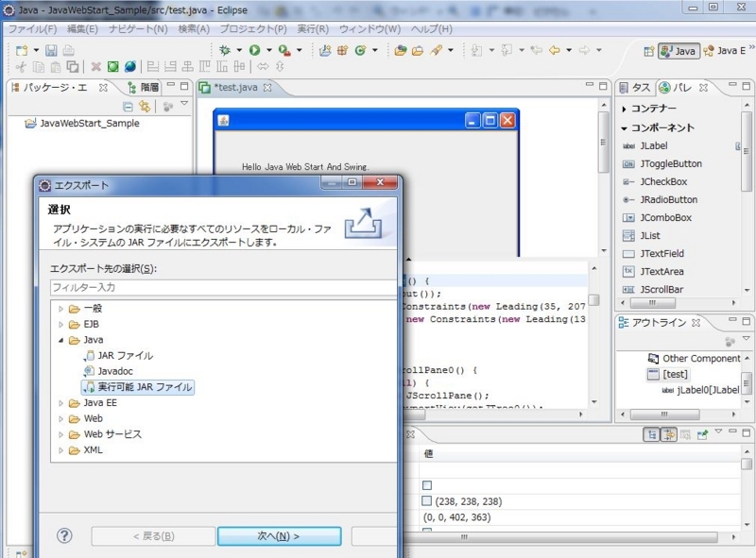Select [test] node in Outline view
756x558 pixels.
[668, 375]
